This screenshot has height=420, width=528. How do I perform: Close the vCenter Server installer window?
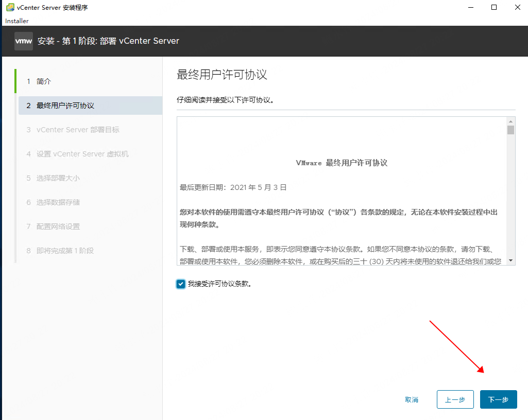518,7
